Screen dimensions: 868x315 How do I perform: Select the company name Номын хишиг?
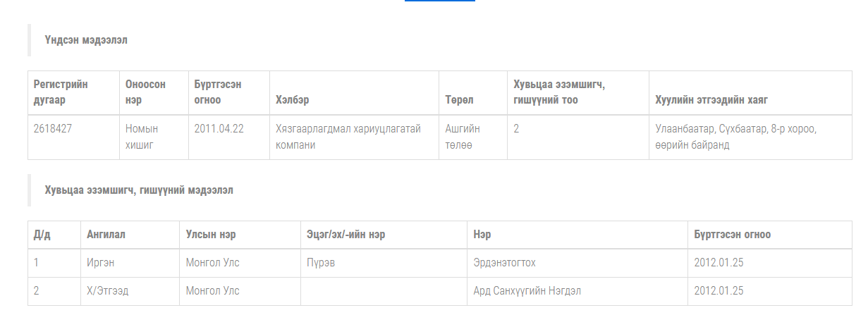(x=142, y=137)
